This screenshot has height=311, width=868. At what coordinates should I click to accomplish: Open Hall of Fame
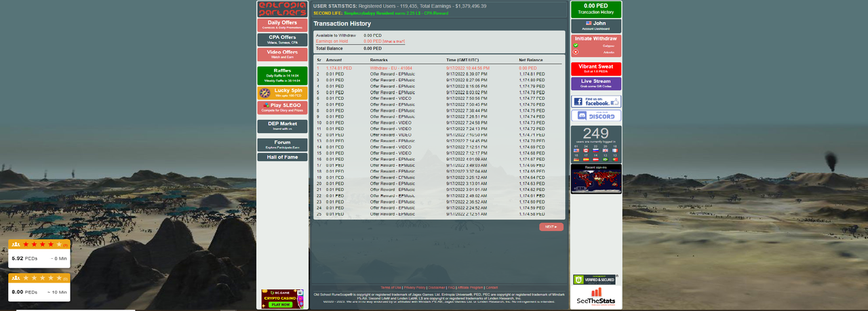[282, 157]
